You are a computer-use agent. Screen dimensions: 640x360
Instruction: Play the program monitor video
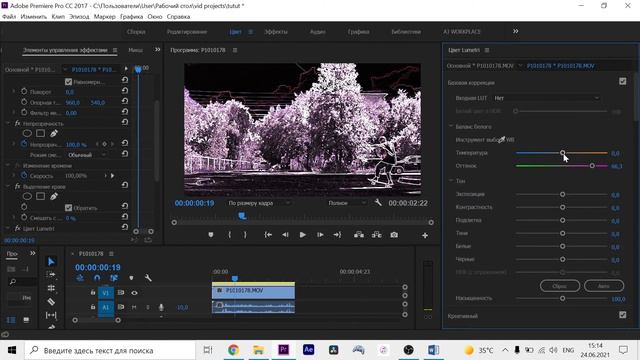302,235
